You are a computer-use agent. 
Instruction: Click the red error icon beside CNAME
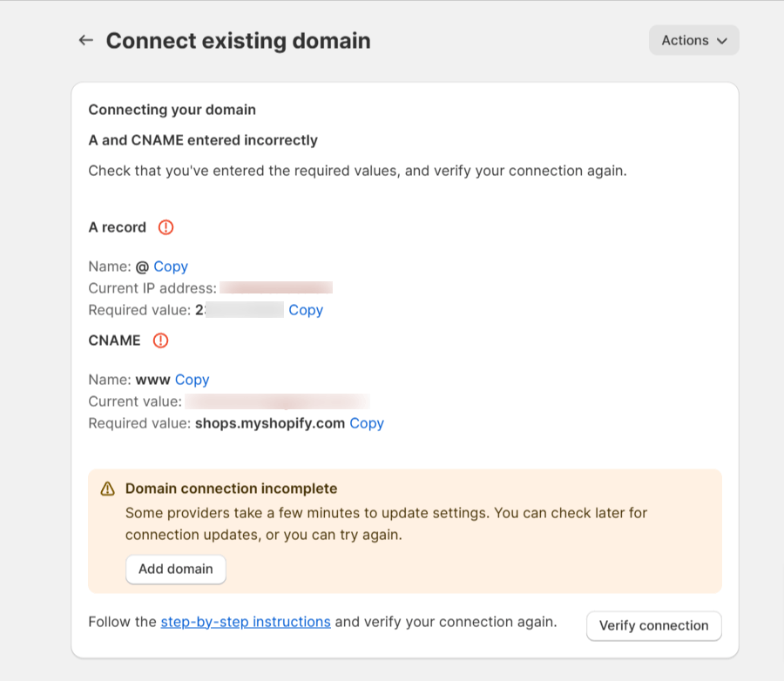pos(160,340)
